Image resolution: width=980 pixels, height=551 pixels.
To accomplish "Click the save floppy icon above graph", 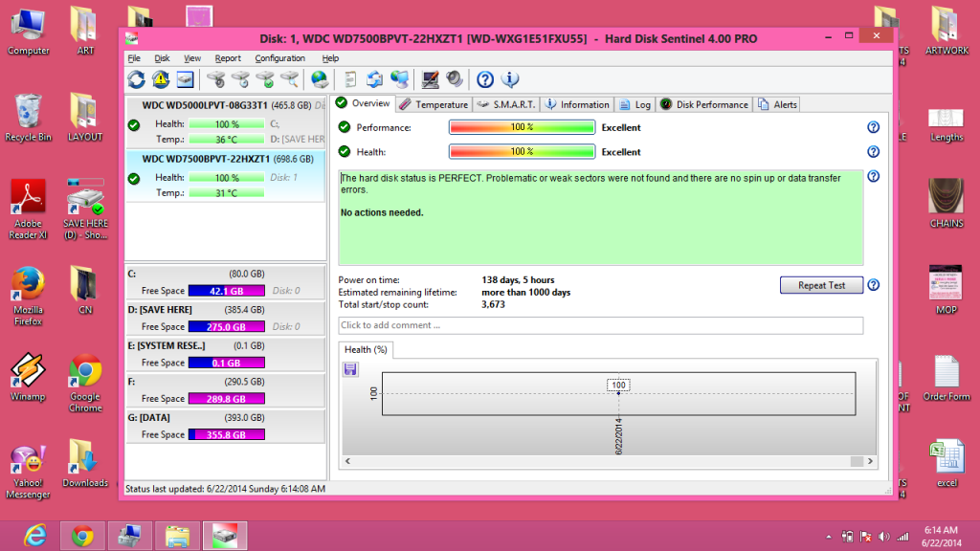I will point(350,369).
